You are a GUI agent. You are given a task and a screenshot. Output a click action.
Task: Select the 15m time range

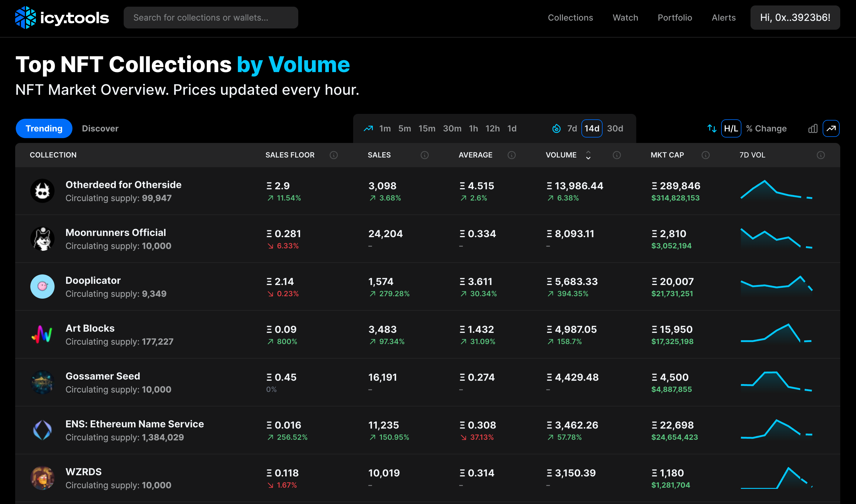pyautogui.click(x=427, y=128)
